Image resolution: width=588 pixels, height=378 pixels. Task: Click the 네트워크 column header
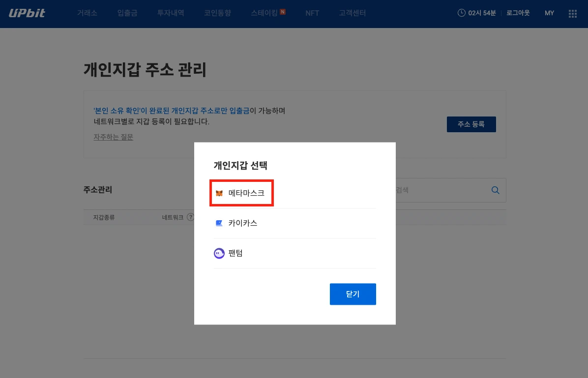point(173,217)
